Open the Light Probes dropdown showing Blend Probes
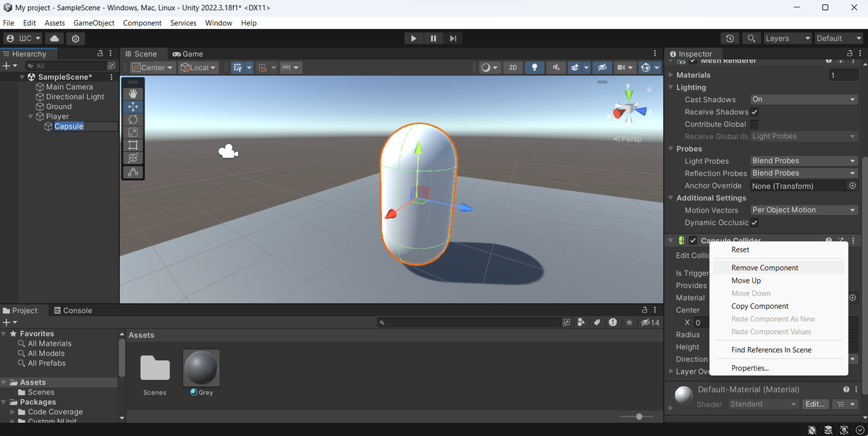868x436 pixels. (x=803, y=161)
